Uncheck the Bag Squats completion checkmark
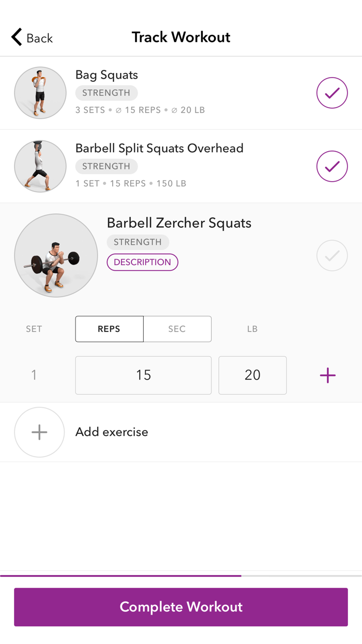The width and height of the screenshot is (362, 644). pyautogui.click(x=332, y=93)
